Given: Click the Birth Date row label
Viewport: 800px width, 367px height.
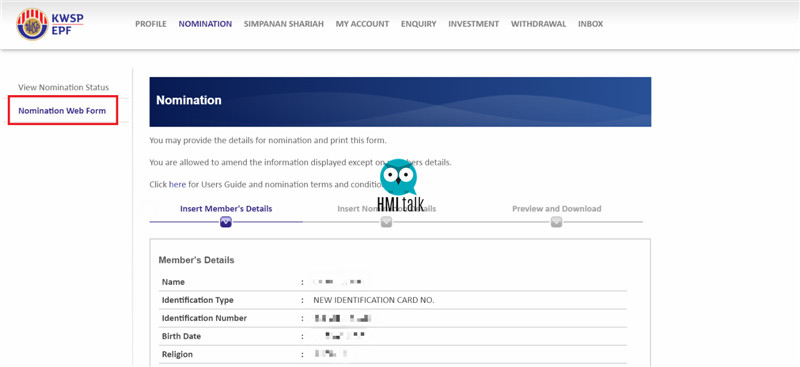Looking at the screenshot, I should click(x=181, y=336).
